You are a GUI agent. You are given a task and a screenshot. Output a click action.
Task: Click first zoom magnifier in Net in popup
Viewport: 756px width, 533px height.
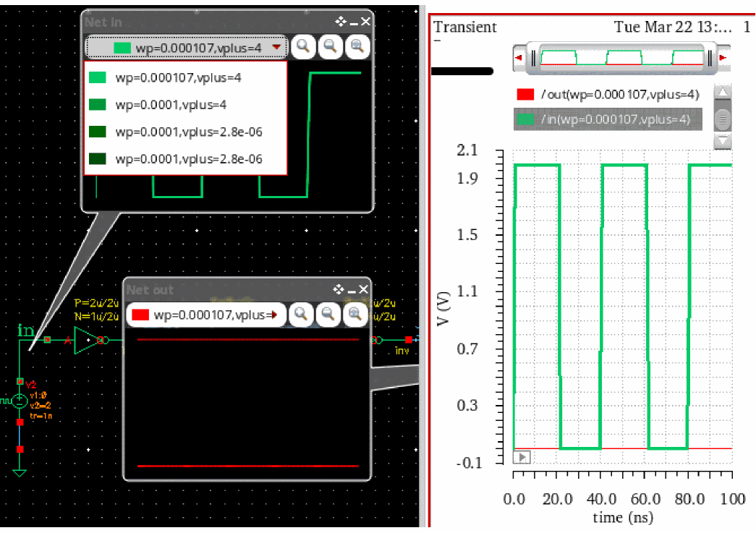(x=303, y=47)
